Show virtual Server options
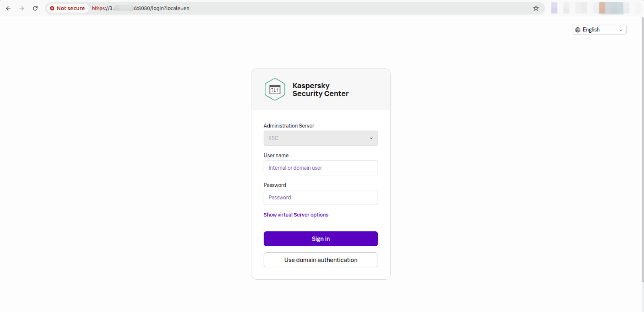The width and height of the screenshot is (644, 312). click(296, 215)
